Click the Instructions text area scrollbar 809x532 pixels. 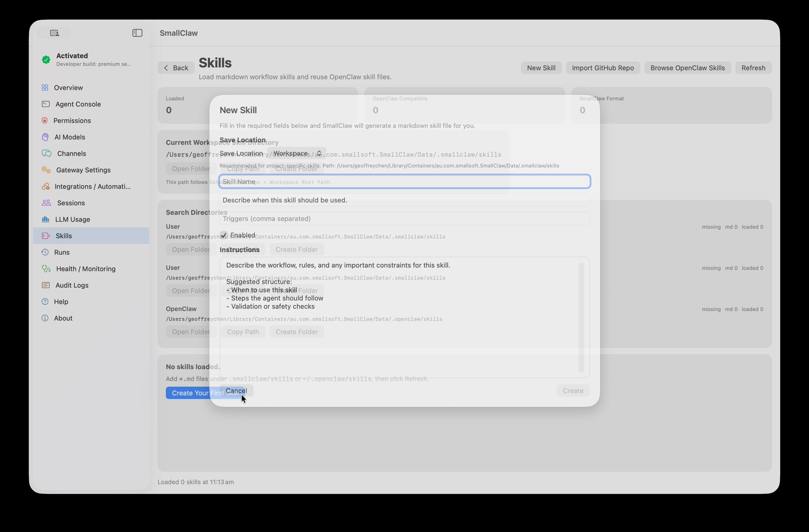(581, 317)
